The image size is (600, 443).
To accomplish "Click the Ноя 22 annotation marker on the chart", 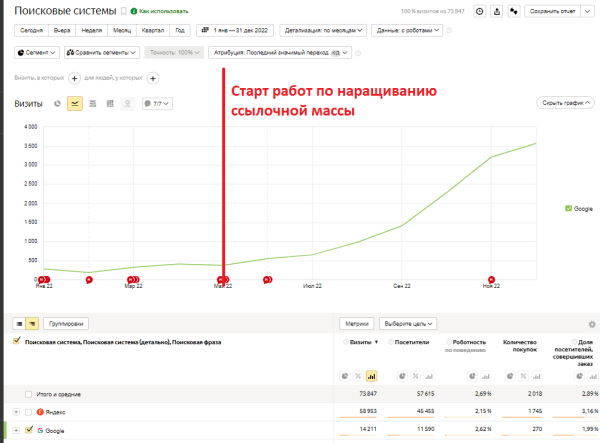I will click(491, 279).
